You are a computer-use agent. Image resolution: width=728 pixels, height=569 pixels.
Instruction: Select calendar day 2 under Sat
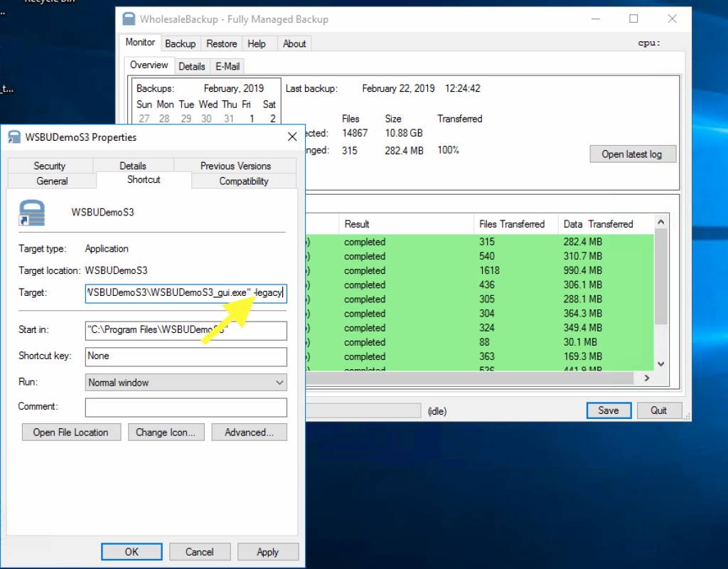coord(272,119)
